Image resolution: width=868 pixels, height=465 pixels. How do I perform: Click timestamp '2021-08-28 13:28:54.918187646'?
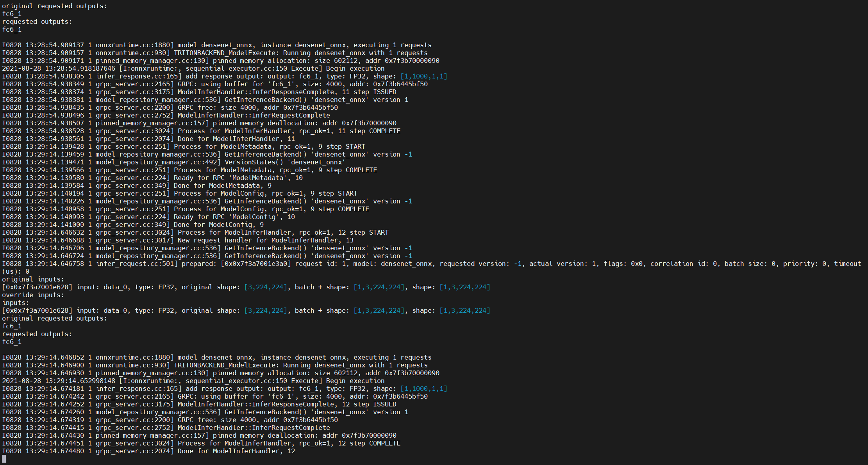pos(59,69)
